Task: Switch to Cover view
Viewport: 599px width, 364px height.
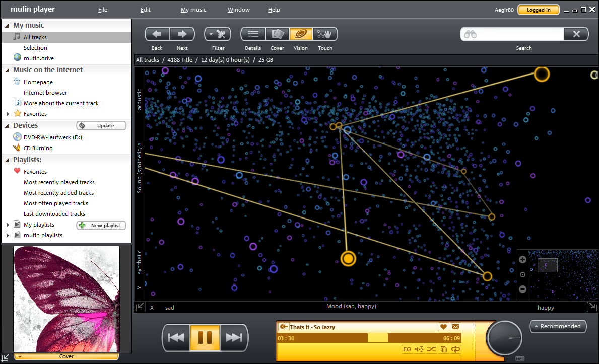Action: 278,34
